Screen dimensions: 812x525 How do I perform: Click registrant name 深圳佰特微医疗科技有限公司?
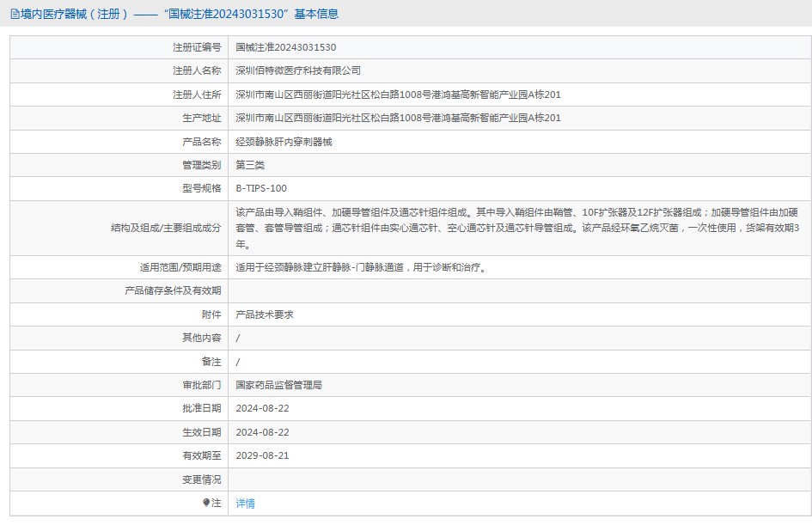[x=298, y=70]
